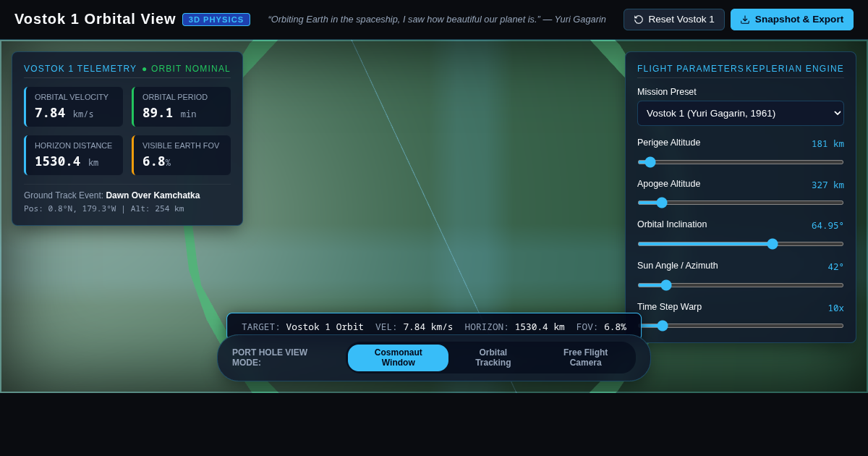Viewport: 868px width, 456px height.
Task: Click the Sun Angle / Azimuth slider
Action: click(741, 285)
